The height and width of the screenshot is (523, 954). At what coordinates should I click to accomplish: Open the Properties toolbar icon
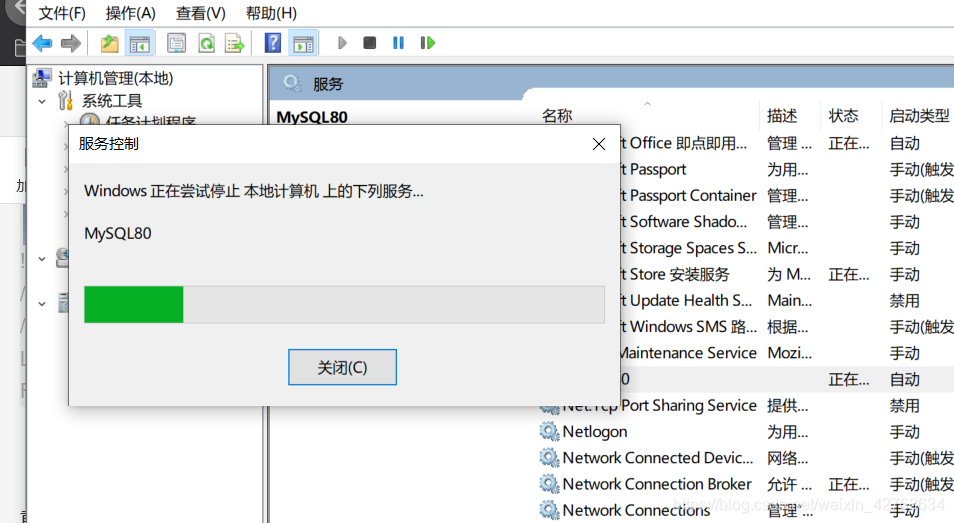tap(176, 43)
